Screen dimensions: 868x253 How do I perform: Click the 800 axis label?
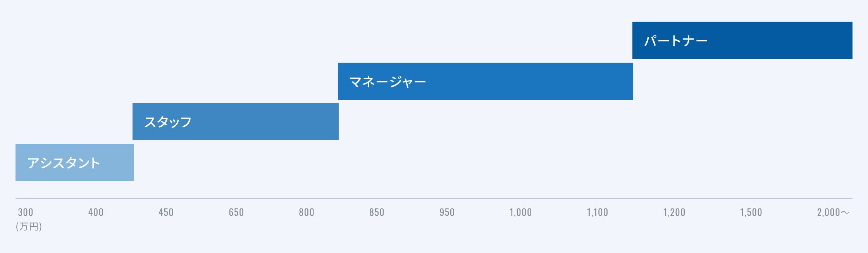307,212
